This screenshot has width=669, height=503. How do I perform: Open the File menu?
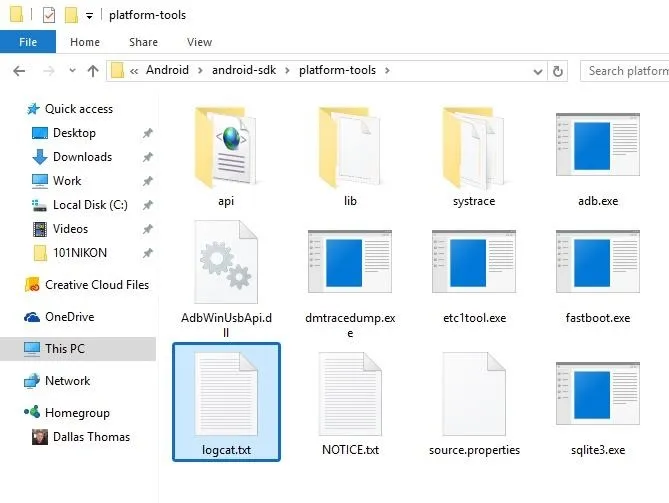coord(28,42)
